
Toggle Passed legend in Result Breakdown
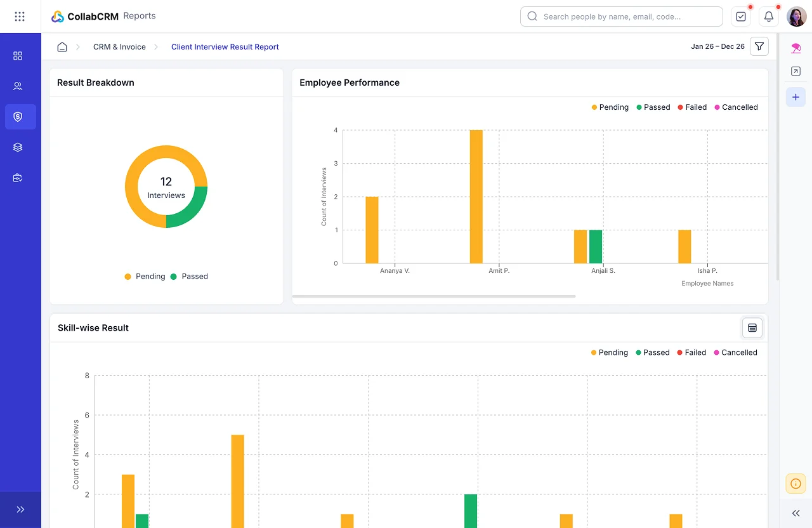189,277
